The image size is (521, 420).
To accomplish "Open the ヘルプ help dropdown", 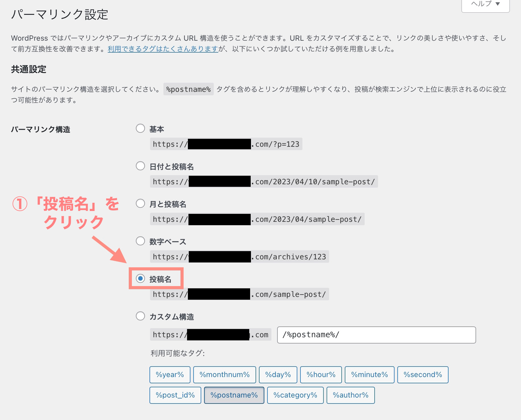I will 485,4.
